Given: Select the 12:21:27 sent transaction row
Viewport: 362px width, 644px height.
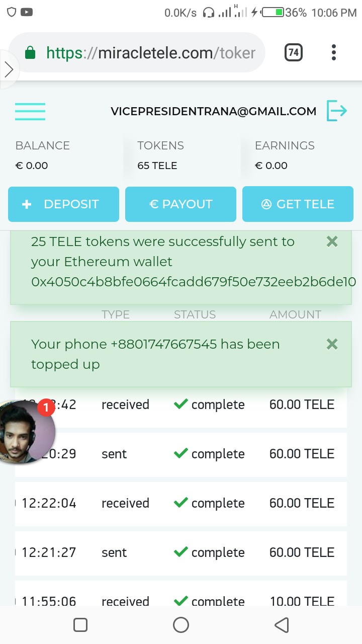Looking at the screenshot, I should tap(181, 553).
